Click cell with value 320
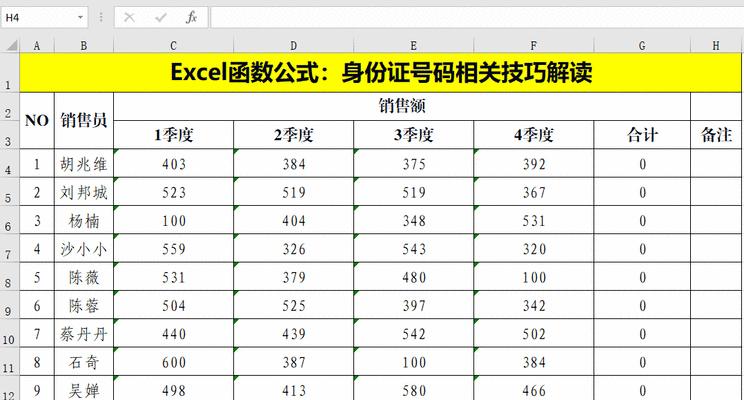The height and width of the screenshot is (400, 744). (533, 249)
